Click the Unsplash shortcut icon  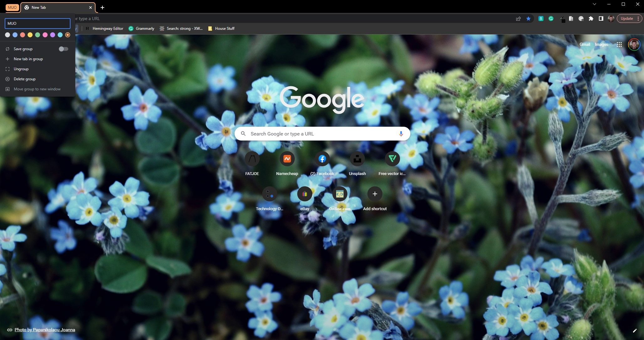coord(357,159)
